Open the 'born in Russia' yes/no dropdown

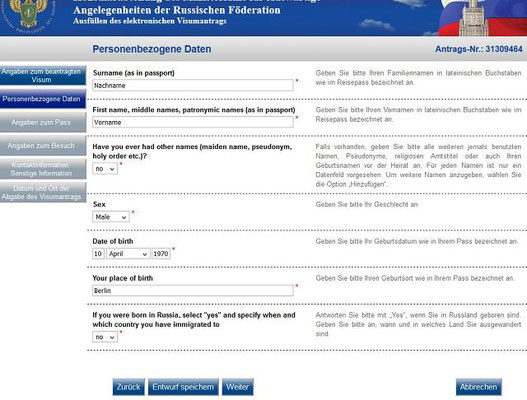[x=105, y=337]
